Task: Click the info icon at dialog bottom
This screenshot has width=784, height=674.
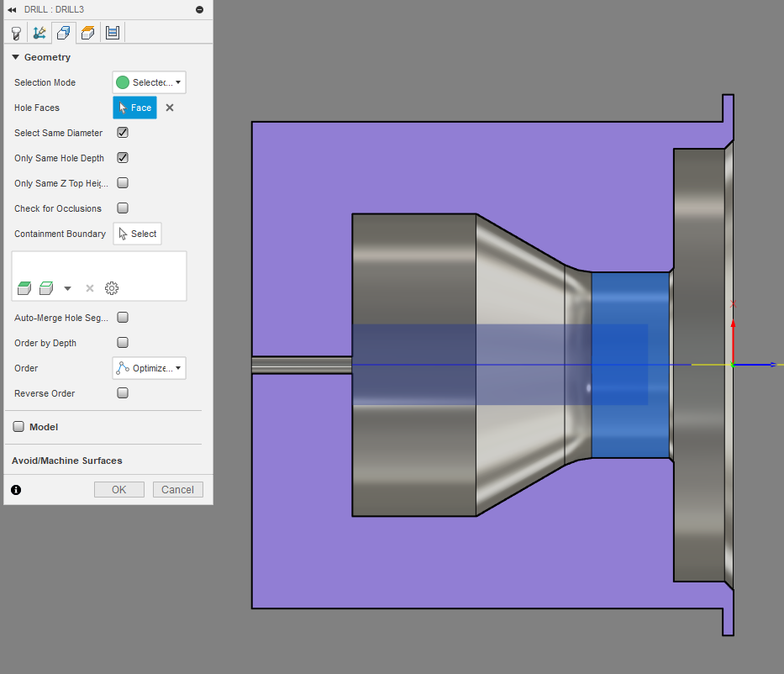Action: tap(16, 490)
